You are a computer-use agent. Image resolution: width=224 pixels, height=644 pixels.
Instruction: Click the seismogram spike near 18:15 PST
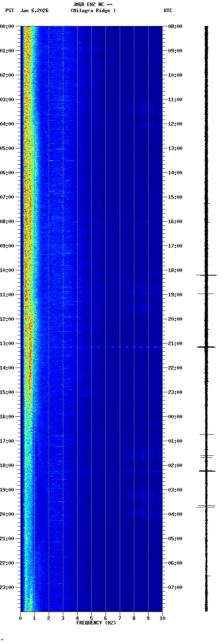[207, 471]
